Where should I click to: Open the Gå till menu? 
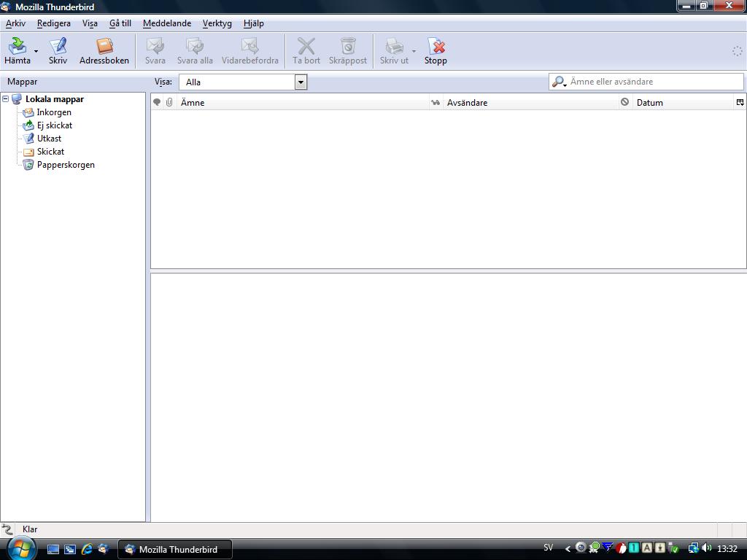pos(120,23)
